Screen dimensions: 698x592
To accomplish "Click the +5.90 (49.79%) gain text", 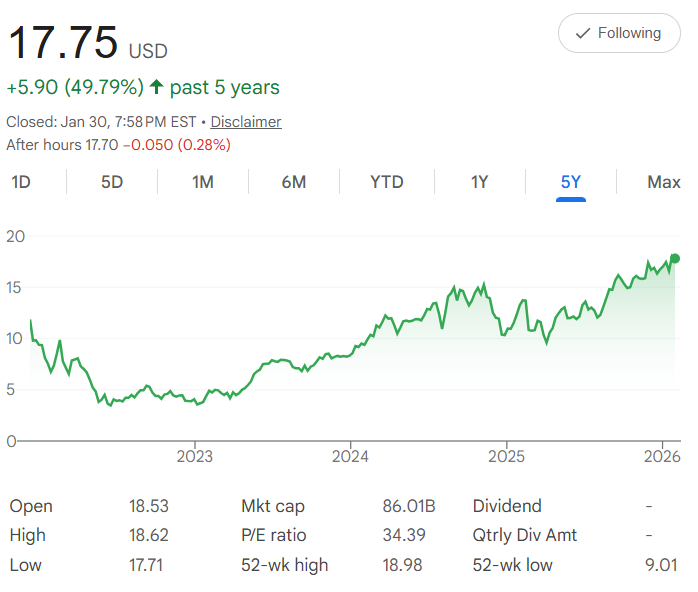I will pyautogui.click(x=75, y=88).
